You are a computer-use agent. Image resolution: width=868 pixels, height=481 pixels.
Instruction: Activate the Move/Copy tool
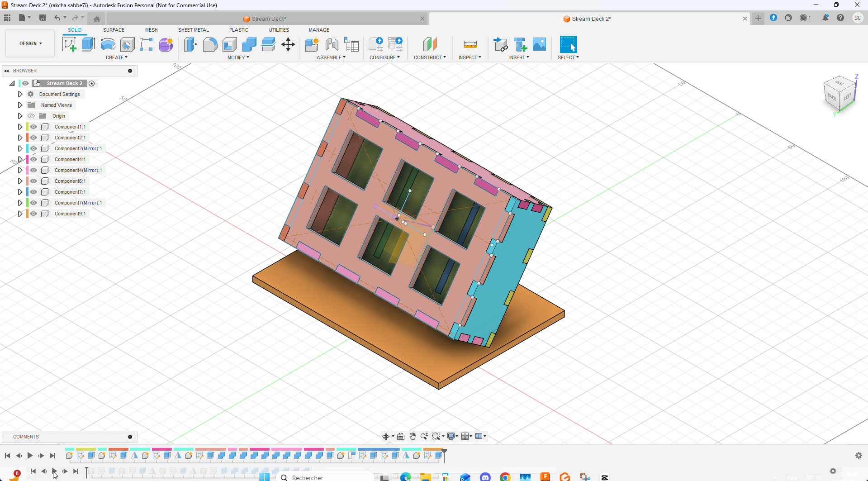(x=288, y=44)
